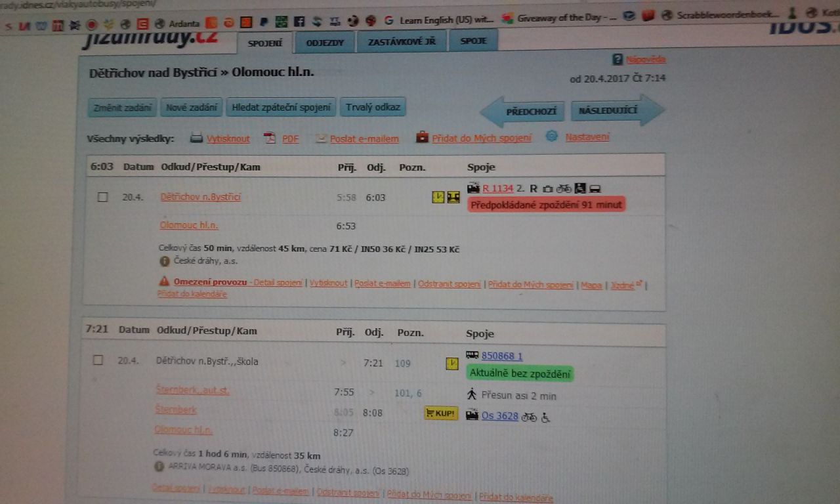The image size is (840, 504).
Task: Select the SPOJE tab
Action: coord(473,41)
